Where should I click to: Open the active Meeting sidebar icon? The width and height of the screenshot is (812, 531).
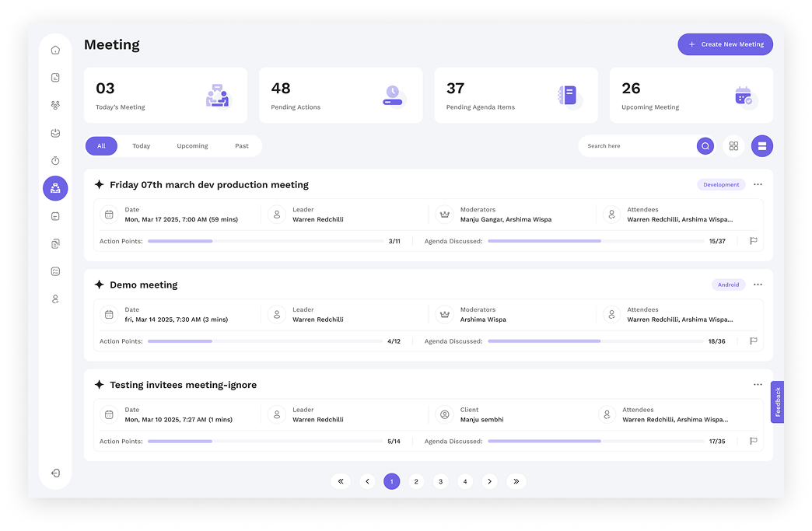(55, 188)
